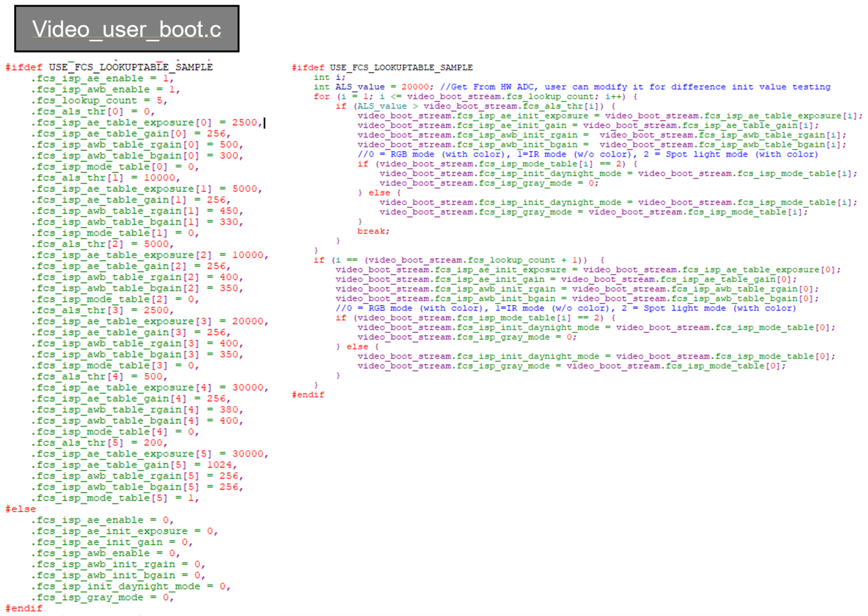This screenshot has height=616, width=868.
Task: Click the int ALS_value = 20000 declaration
Action: click(x=373, y=87)
